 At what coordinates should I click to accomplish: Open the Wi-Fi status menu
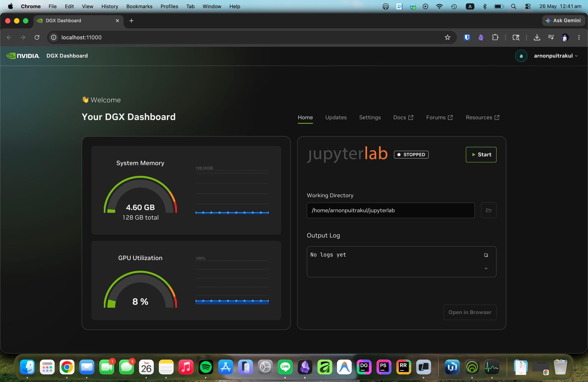tap(439, 6)
